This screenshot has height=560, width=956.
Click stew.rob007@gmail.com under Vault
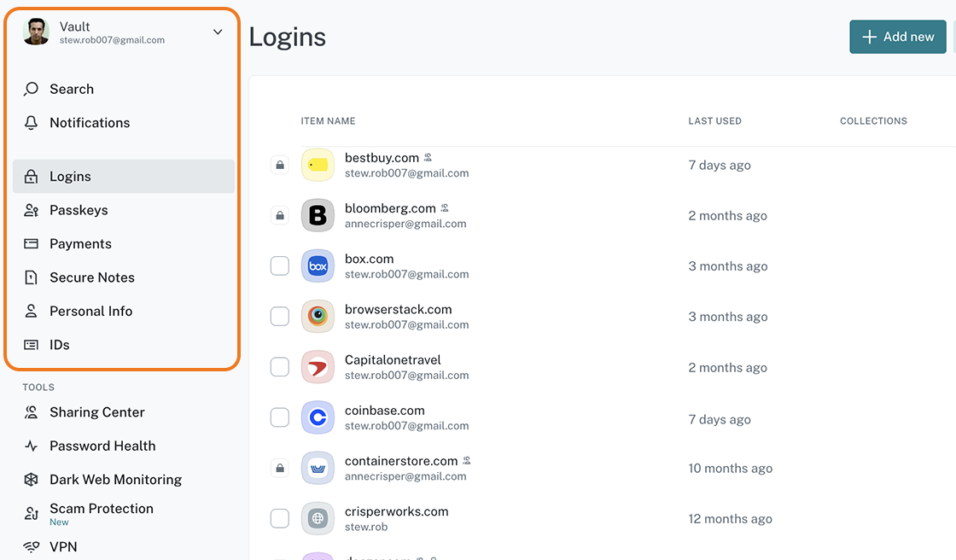[x=112, y=40]
